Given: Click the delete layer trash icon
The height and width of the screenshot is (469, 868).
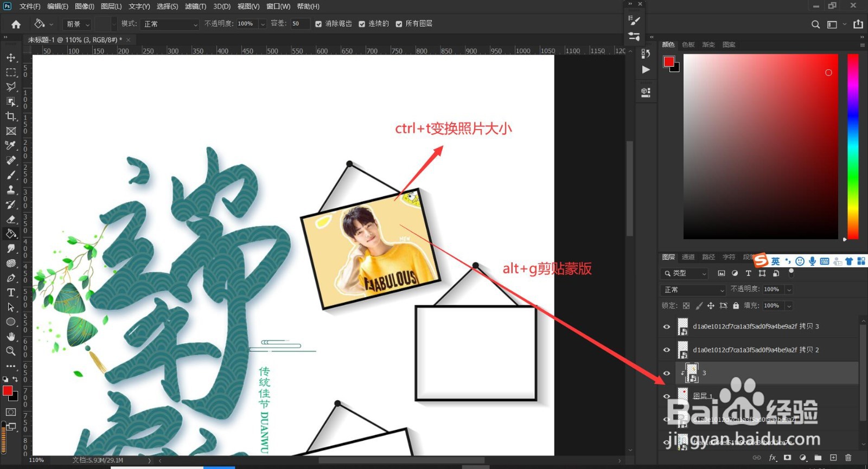Looking at the screenshot, I should pos(848,458).
